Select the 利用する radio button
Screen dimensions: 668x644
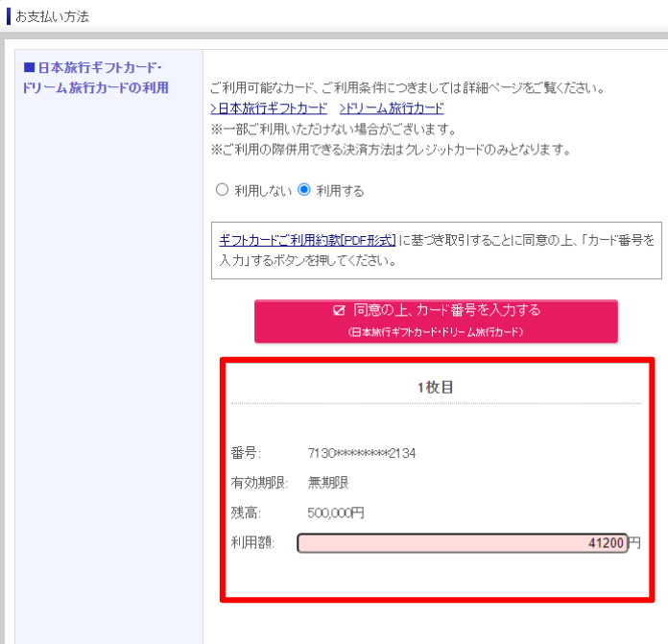click(x=304, y=190)
